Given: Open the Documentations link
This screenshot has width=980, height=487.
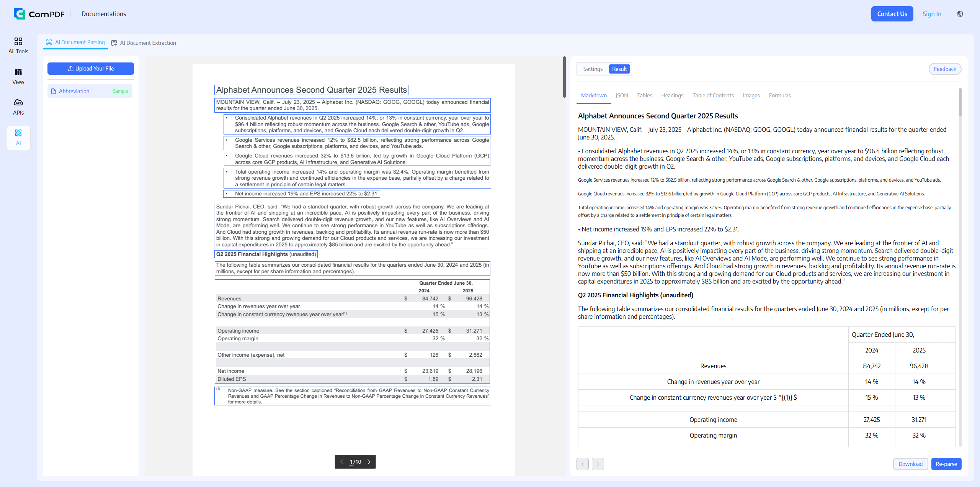Looking at the screenshot, I should 104,14.
